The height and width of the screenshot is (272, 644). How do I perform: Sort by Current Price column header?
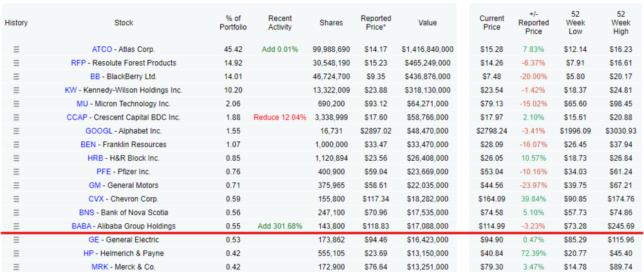(491, 23)
